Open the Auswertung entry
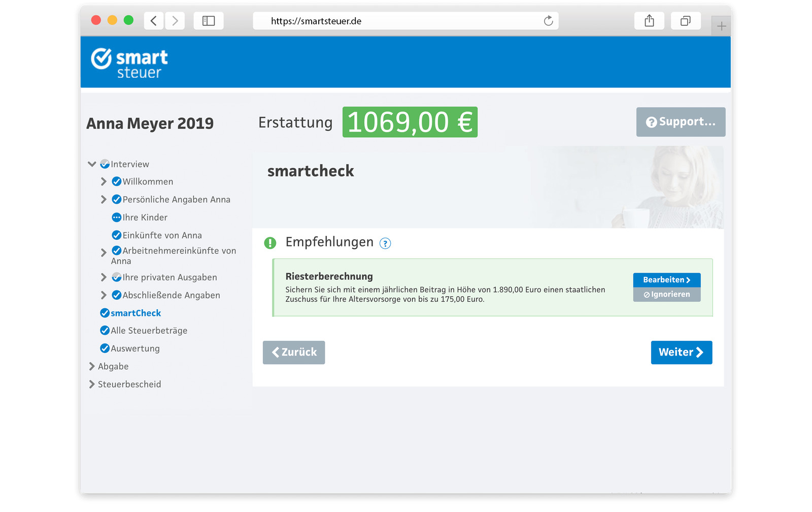 (x=136, y=348)
